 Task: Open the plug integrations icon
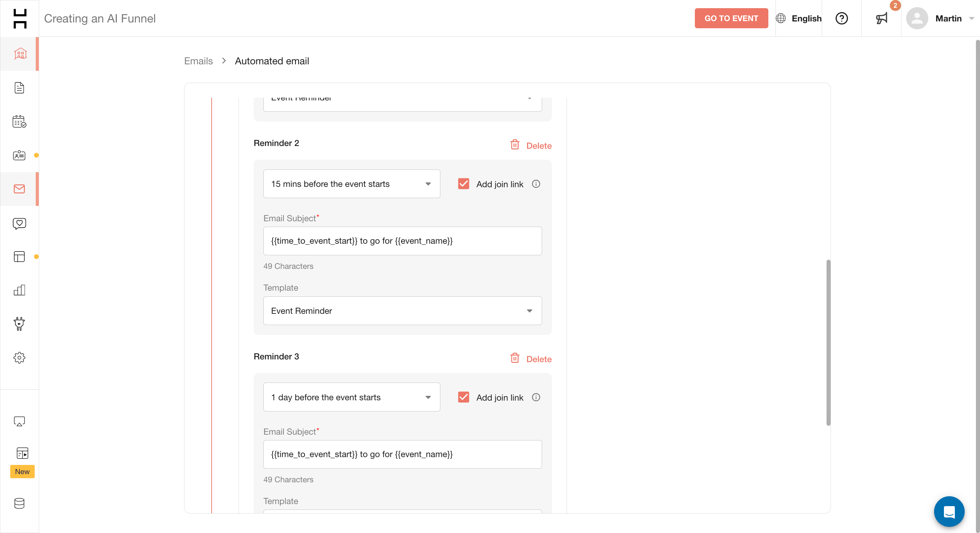pos(19,324)
